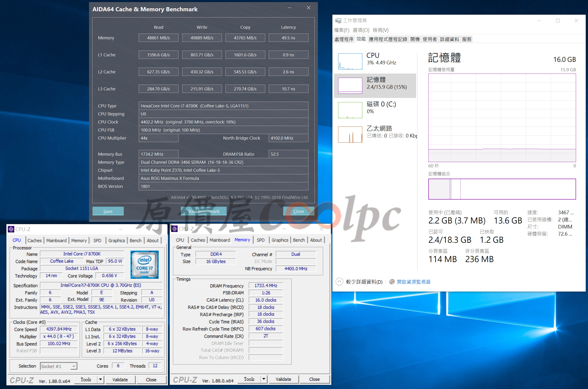Select the 磁碟 0 (C:) disk graph thumbnail
The image size is (588, 389).
click(x=350, y=110)
